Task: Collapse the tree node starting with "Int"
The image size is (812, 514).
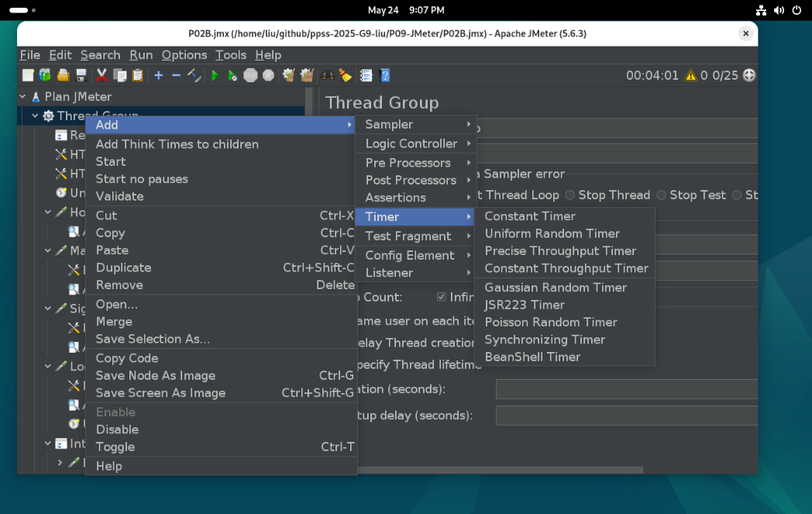Action: pyautogui.click(x=47, y=443)
